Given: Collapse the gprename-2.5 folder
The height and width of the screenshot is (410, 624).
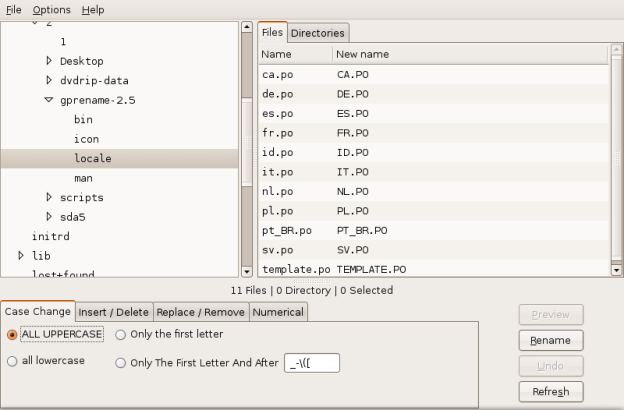Looking at the screenshot, I should tap(49, 100).
